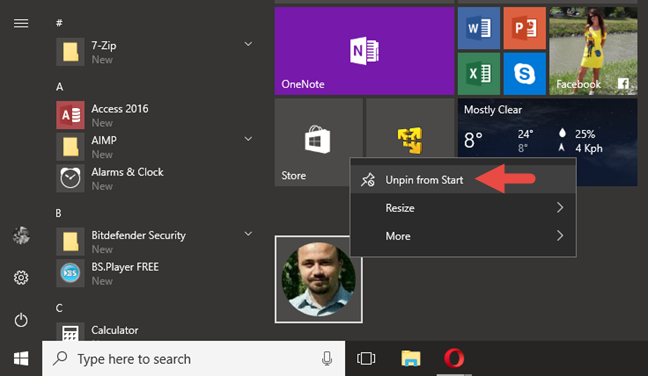Launch Access 2016 from the app list

tap(156, 115)
